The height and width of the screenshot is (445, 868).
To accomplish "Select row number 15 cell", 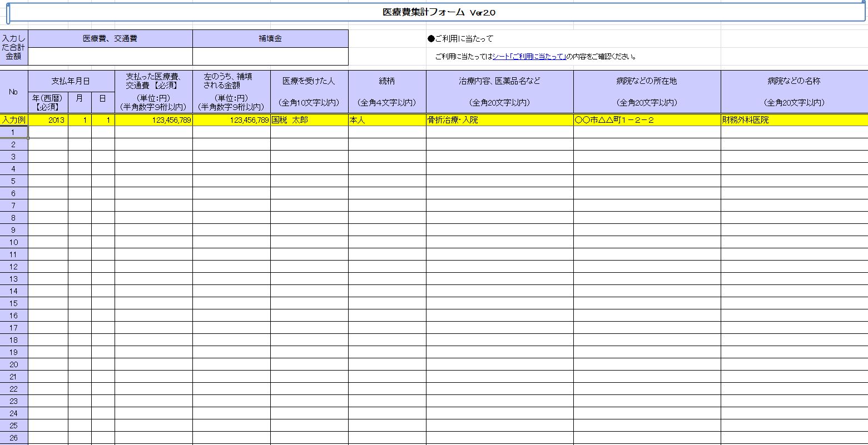I will click(x=14, y=303).
